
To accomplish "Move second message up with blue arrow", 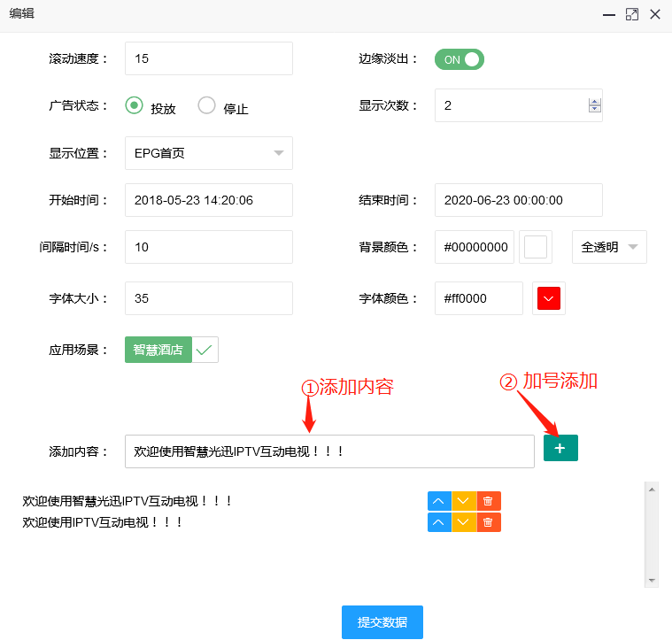I will coord(439,522).
